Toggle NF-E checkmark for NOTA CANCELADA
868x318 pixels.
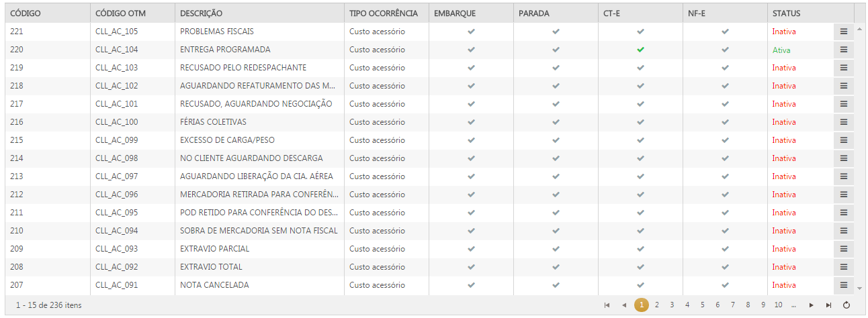point(725,285)
